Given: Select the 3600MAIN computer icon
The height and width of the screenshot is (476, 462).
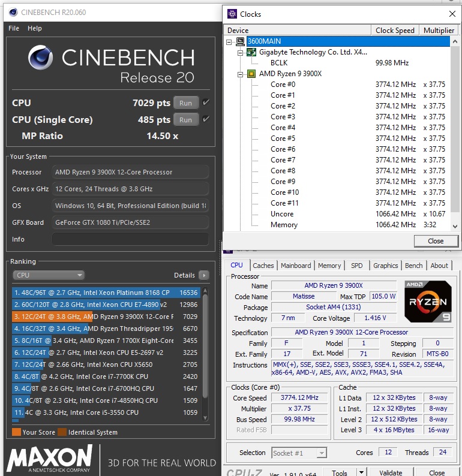Looking at the screenshot, I should [x=240, y=41].
